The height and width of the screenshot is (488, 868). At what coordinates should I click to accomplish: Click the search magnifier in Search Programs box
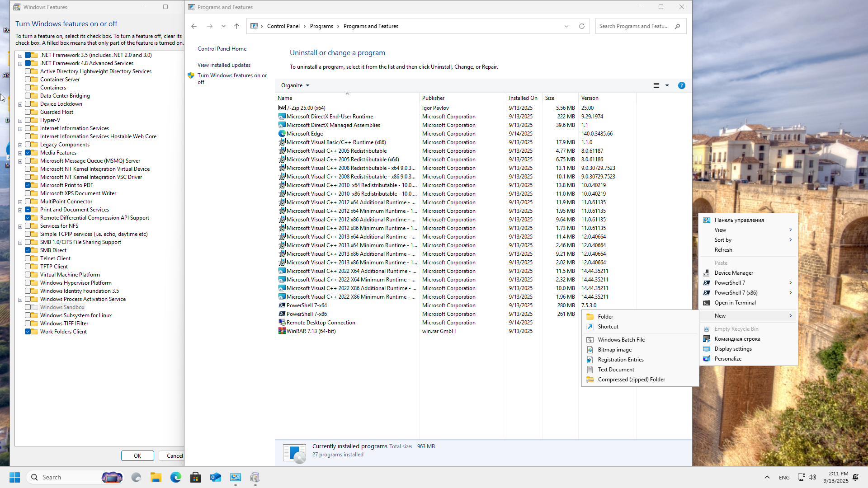[677, 26]
